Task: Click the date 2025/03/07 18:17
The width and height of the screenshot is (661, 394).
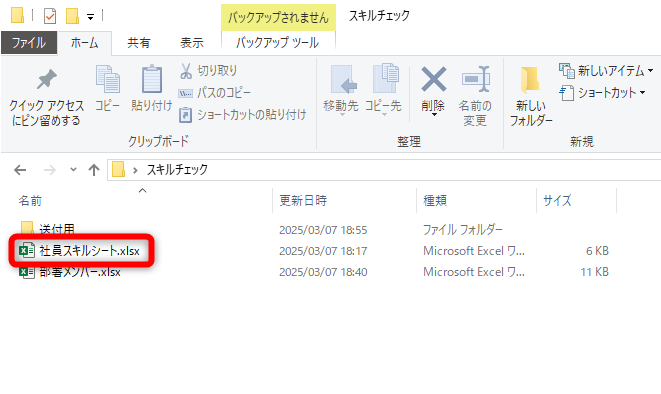Action: tap(323, 251)
